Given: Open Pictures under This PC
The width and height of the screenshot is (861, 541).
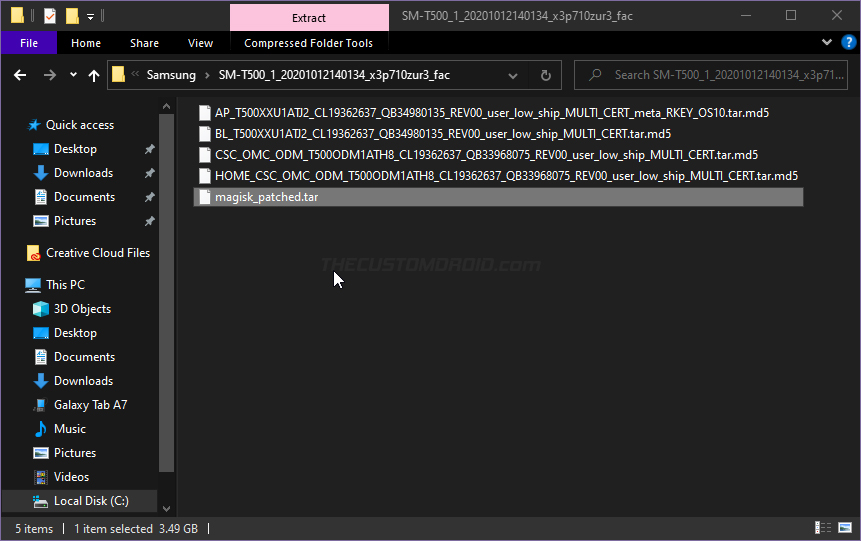Looking at the screenshot, I should tap(75, 453).
